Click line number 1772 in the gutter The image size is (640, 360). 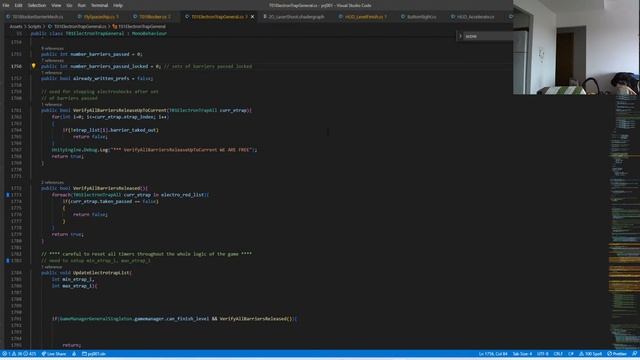16,188
